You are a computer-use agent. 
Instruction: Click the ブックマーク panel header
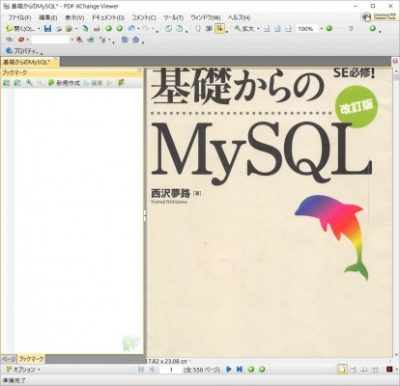[x=71, y=72]
